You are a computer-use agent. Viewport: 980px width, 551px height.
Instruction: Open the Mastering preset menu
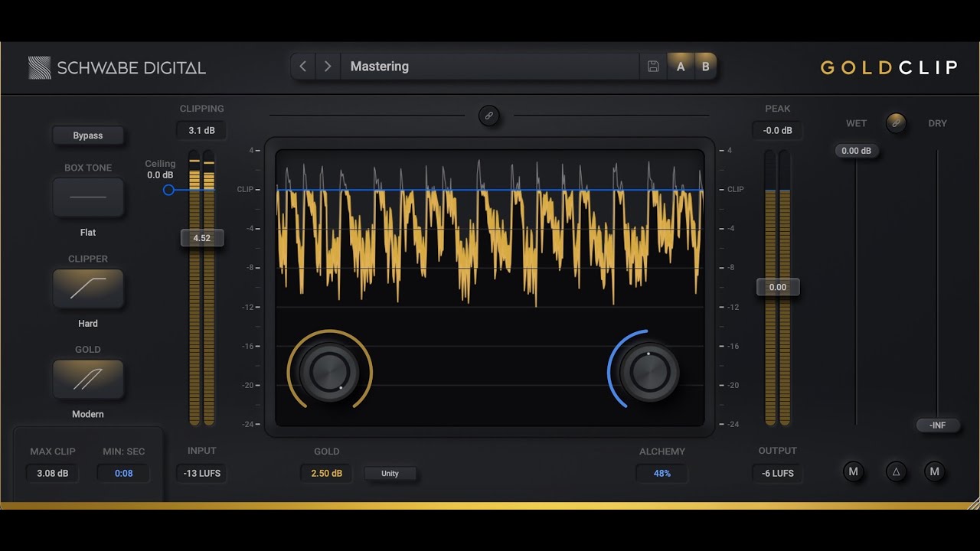point(490,67)
